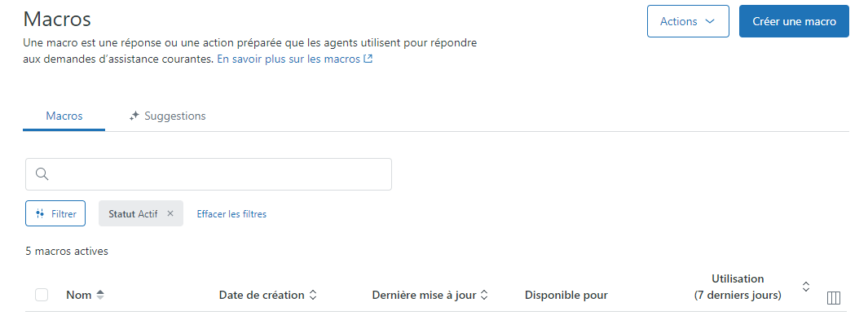Click the sort arrows next to Nom
868x320 pixels.
(x=100, y=295)
